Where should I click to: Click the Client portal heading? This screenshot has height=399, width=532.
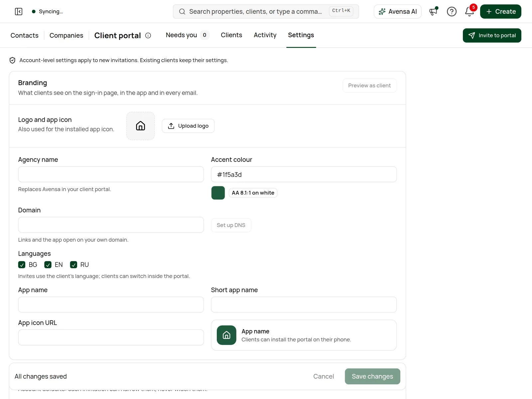[x=118, y=36]
